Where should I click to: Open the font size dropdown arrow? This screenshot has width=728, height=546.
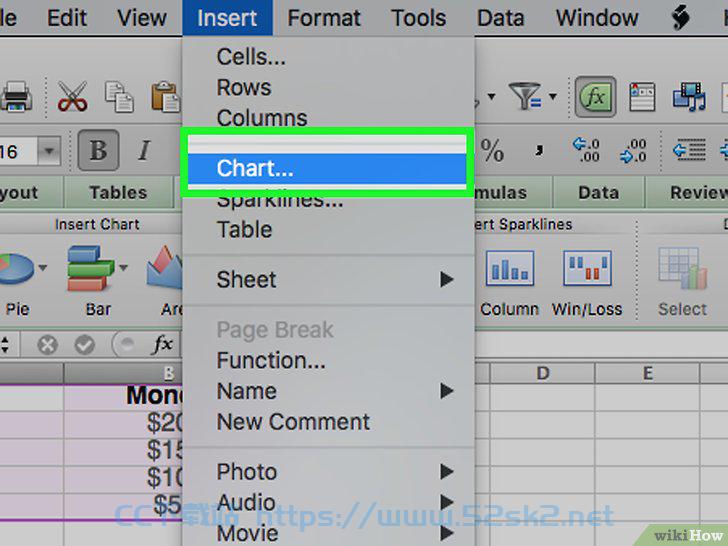(49, 151)
